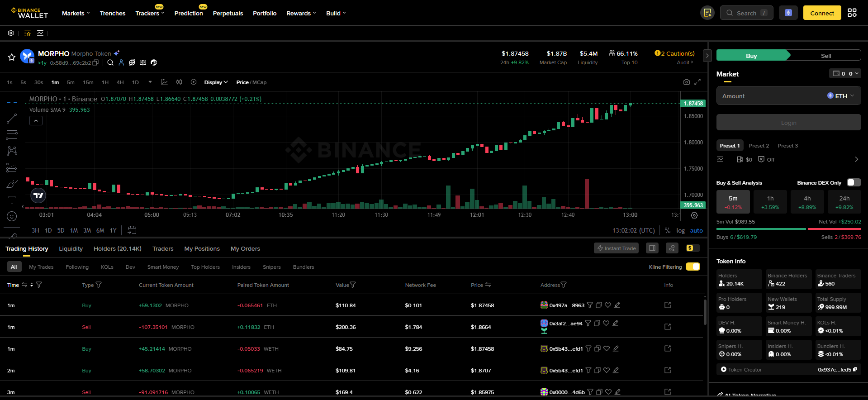This screenshot has width=868, height=400.
Task: Open the Trackers dropdown menu
Action: coord(150,13)
